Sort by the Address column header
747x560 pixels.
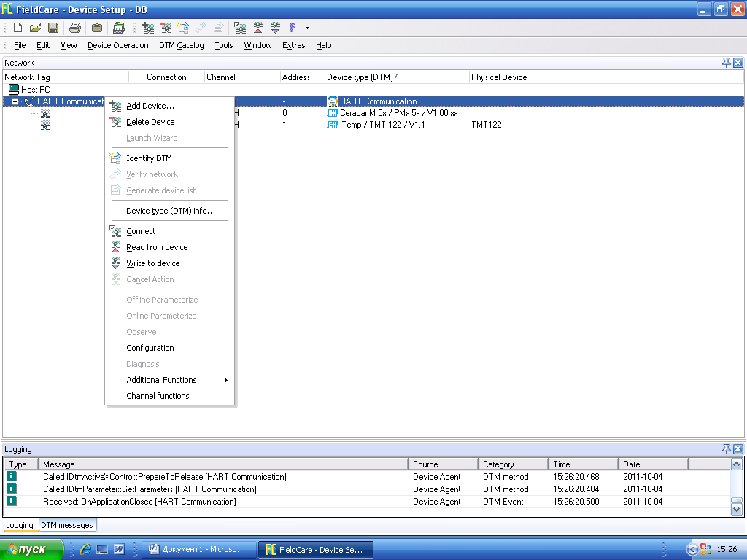tap(303, 77)
